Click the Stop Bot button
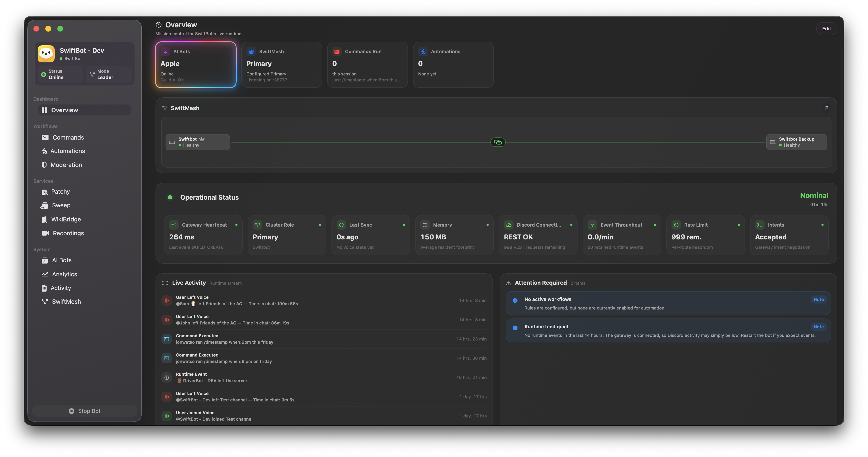 [x=85, y=411]
